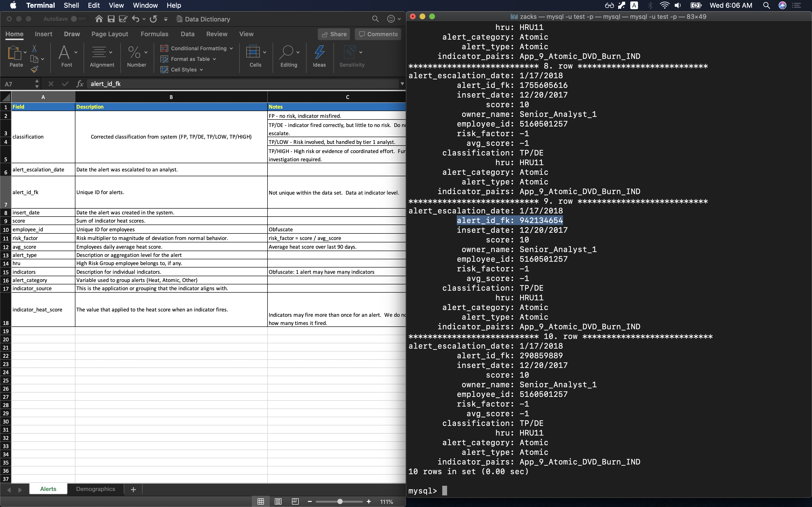Screen dimensions: 812x507
Task: Expand the formula bar chevron
Action: 402,84
